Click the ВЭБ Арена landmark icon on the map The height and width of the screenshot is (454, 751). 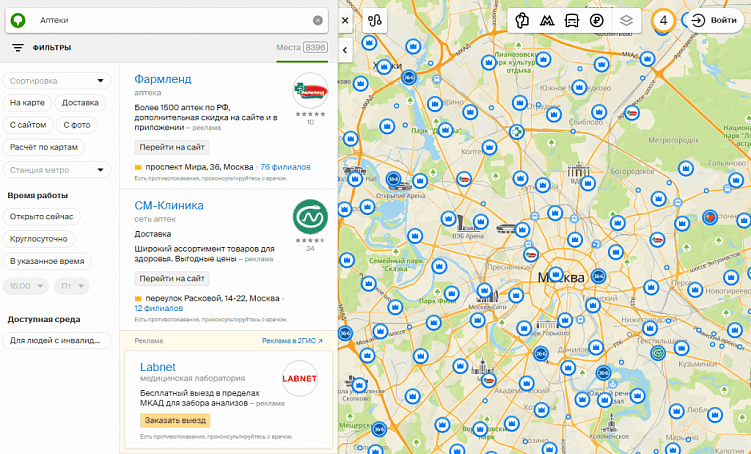(x=466, y=224)
